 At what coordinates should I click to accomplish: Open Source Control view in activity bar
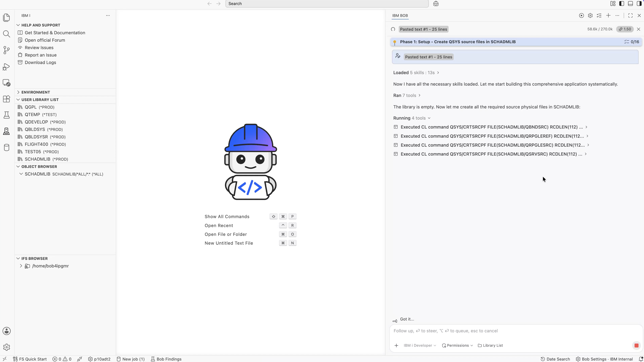pos(7,50)
